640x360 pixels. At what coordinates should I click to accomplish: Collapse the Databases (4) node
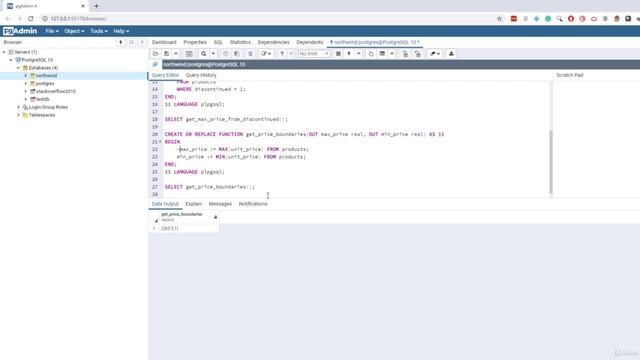(18, 68)
